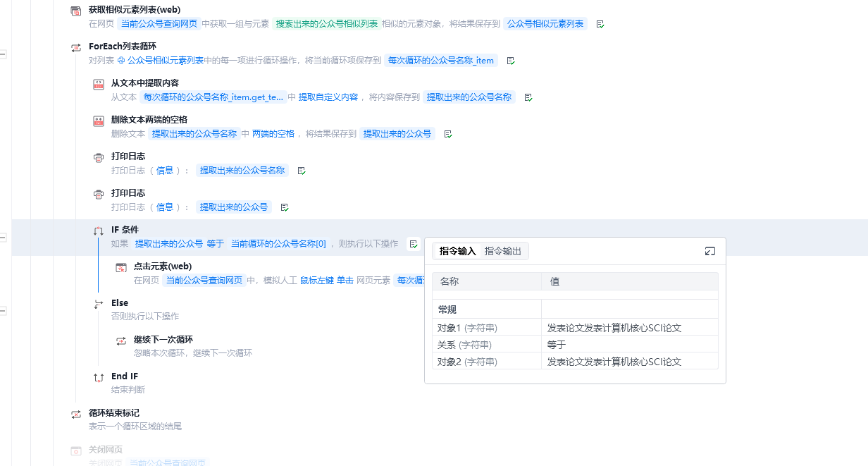The image size is (868, 466).
Task: Click the 名称 column header in popup
Action: [487, 281]
